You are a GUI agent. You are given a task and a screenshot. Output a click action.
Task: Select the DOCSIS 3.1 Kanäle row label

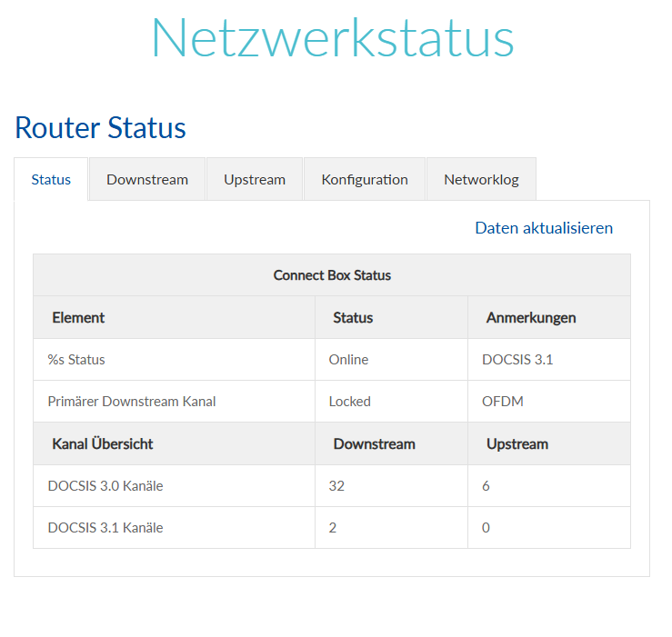tap(105, 528)
